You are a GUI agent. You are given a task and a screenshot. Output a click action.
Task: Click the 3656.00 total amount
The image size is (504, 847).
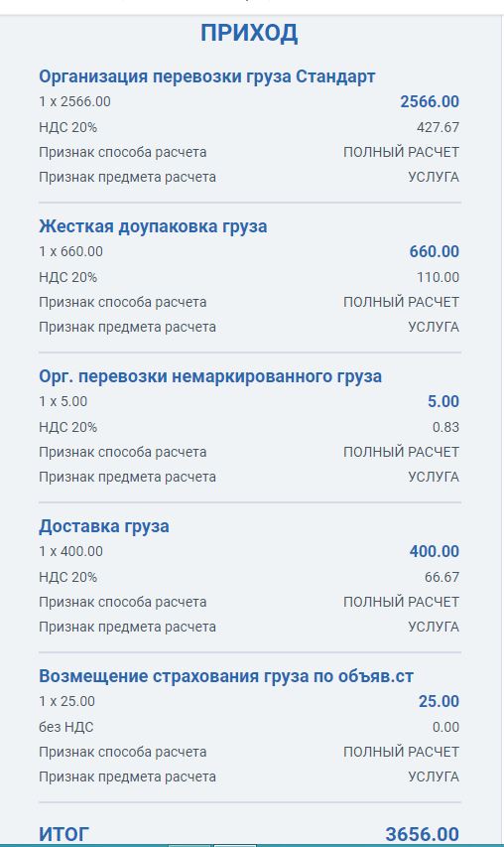(422, 834)
